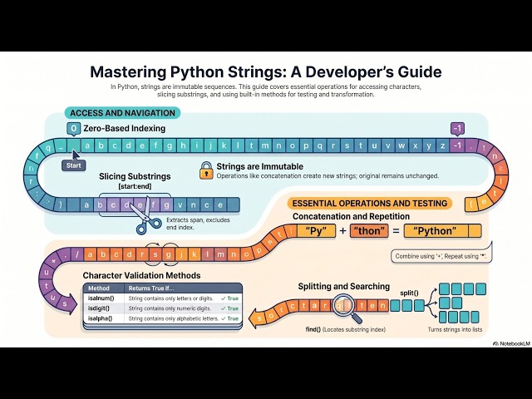Click the Concatenation and Repetition heading
Screen dimensions: 532x399
pos(351,216)
